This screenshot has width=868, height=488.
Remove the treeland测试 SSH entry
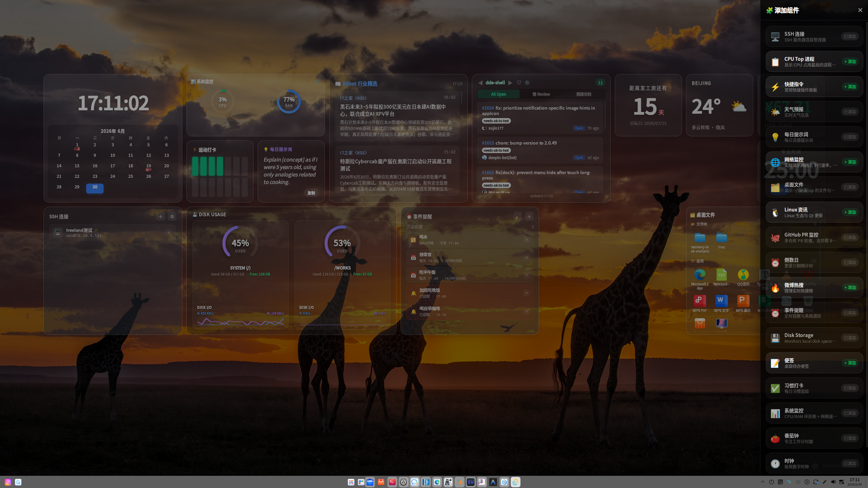[x=169, y=232]
